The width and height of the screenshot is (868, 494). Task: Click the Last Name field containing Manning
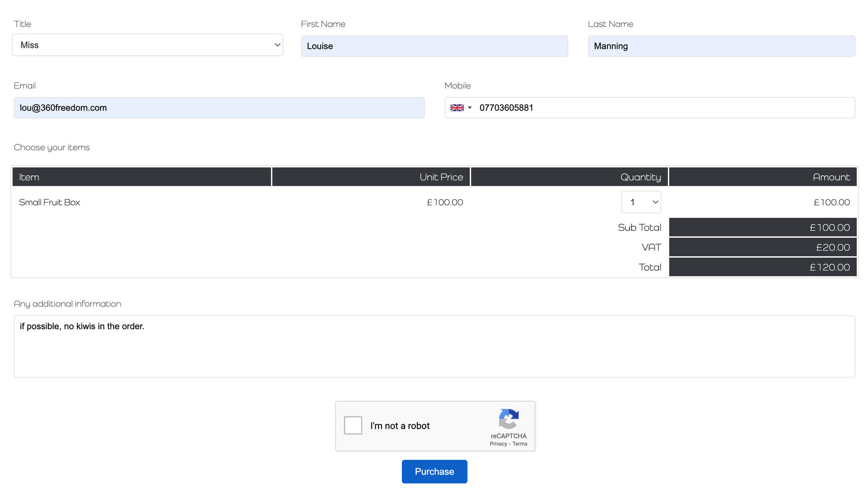coord(721,46)
